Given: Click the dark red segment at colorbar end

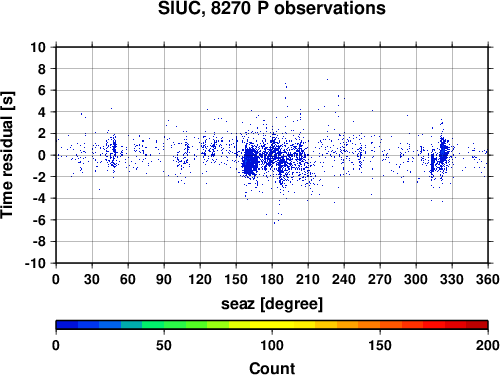Looking at the screenshot, I should [x=477, y=325].
